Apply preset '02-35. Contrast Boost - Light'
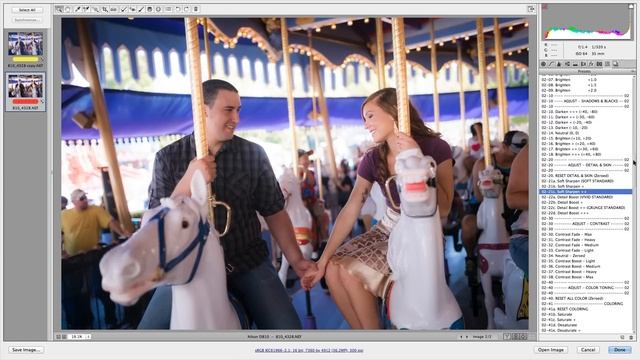The height and width of the screenshot is (360, 640). click(585, 261)
